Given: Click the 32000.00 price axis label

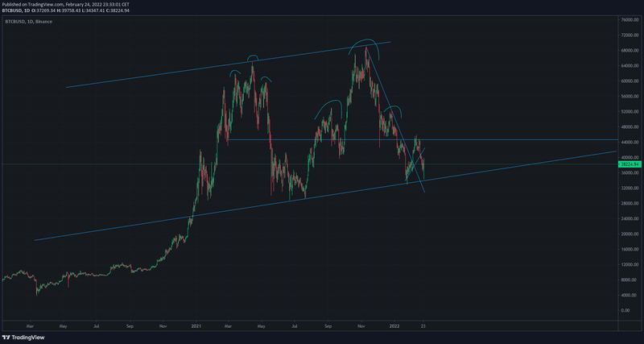Looking at the screenshot, I should pyautogui.click(x=629, y=189).
